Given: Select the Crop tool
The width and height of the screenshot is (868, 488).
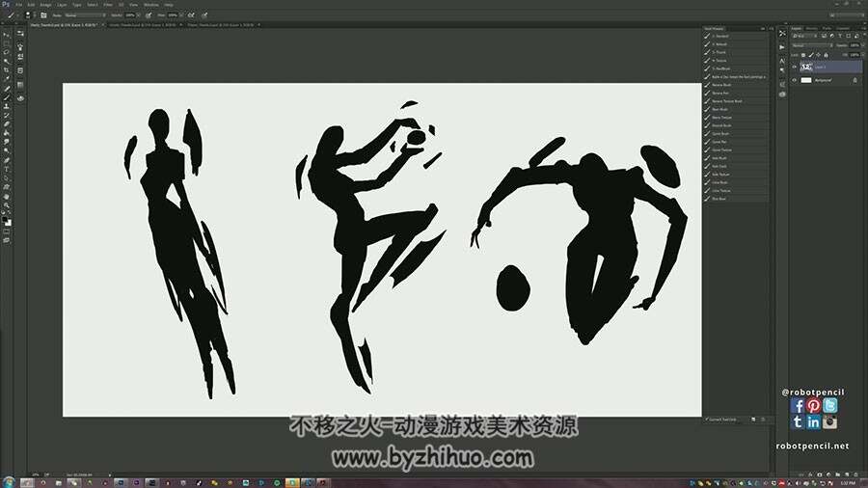Looking at the screenshot, I should (7, 69).
